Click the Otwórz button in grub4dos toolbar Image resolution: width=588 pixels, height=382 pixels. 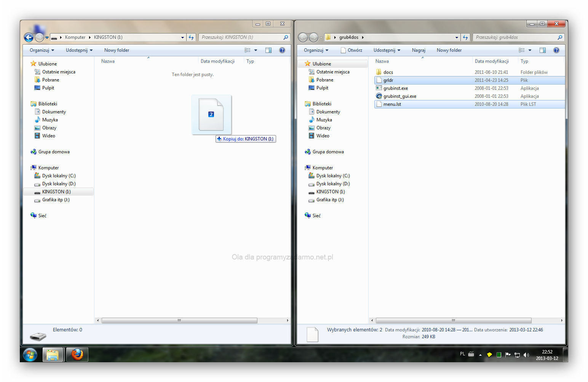click(x=352, y=50)
